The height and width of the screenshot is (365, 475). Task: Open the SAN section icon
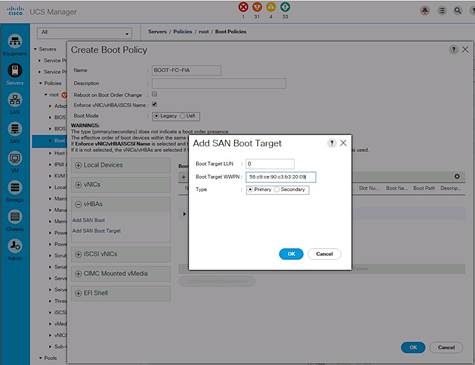pos(15,129)
